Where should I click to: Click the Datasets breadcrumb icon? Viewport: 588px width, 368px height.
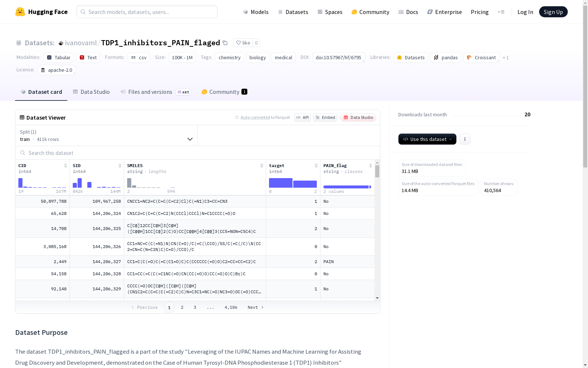point(19,43)
